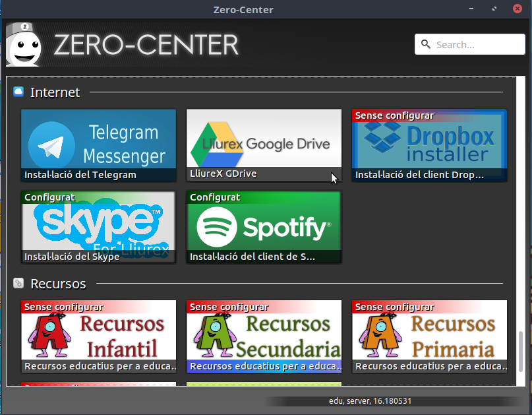Select the Recursos section header label

click(58, 284)
